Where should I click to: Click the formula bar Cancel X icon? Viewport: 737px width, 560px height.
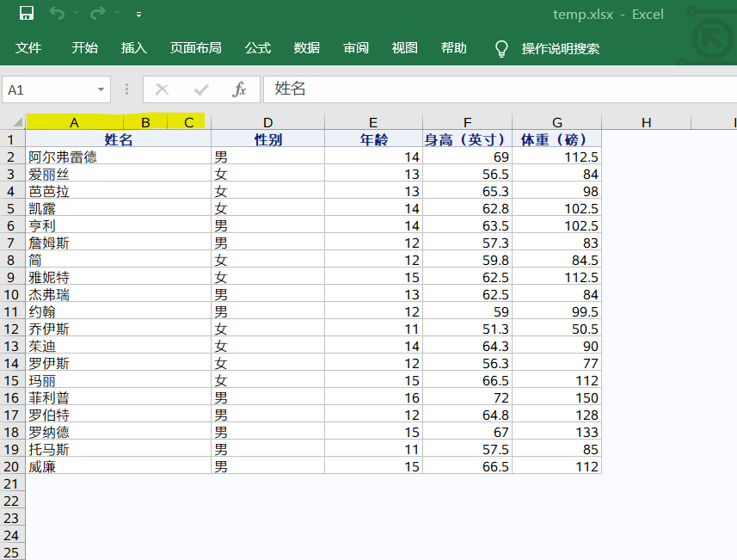tap(162, 89)
